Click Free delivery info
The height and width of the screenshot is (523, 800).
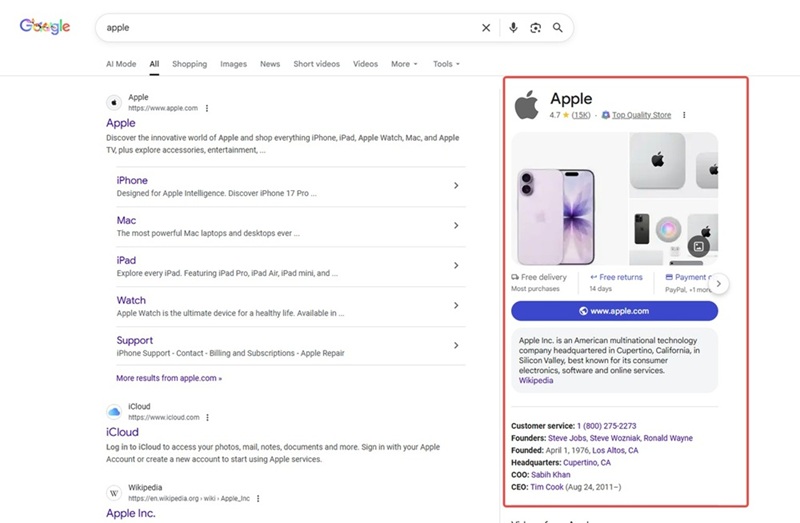coord(539,277)
